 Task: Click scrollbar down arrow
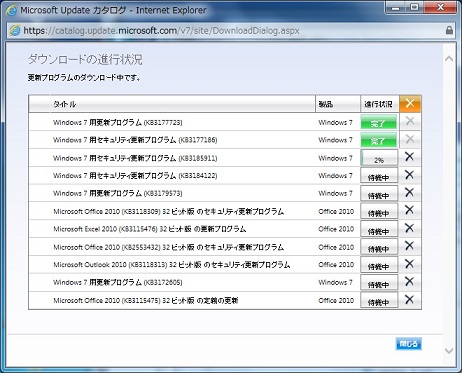(449, 351)
